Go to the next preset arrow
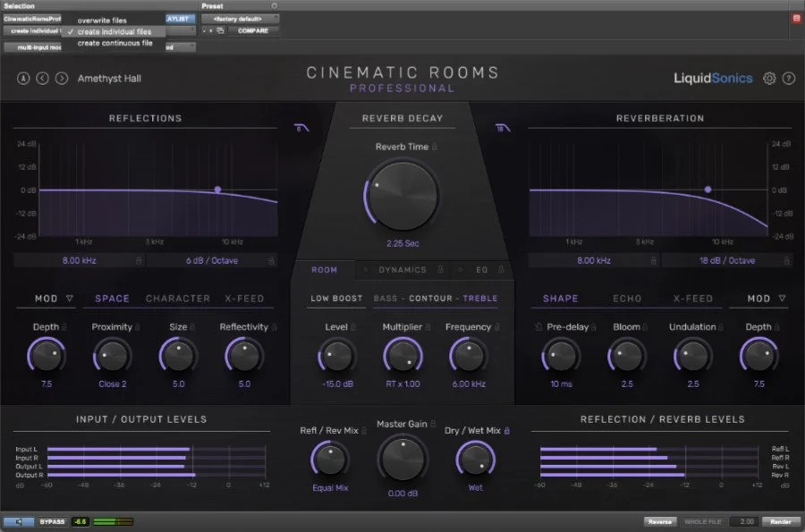The height and width of the screenshot is (532, 805). pyautogui.click(x=62, y=79)
